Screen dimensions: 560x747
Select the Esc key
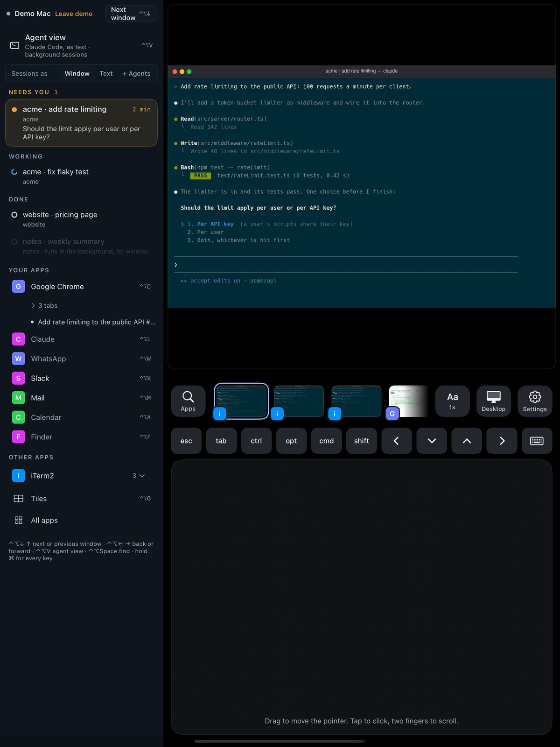pos(186,441)
